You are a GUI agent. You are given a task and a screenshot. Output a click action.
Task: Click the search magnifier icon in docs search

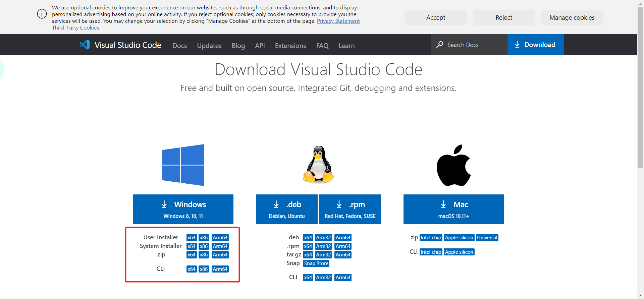point(440,45)
